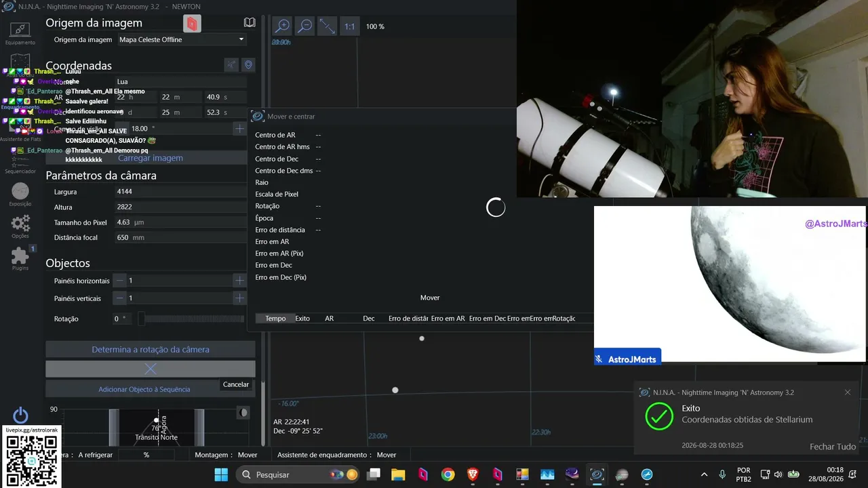Click the Mover button in dialog

pyautogui.click(x=430, y=298)
